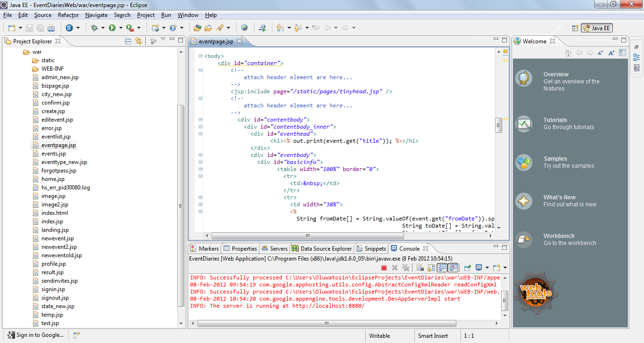Click the green Run button in the toolbar
This screenshot has width=644, height=343.
(112, 28)
